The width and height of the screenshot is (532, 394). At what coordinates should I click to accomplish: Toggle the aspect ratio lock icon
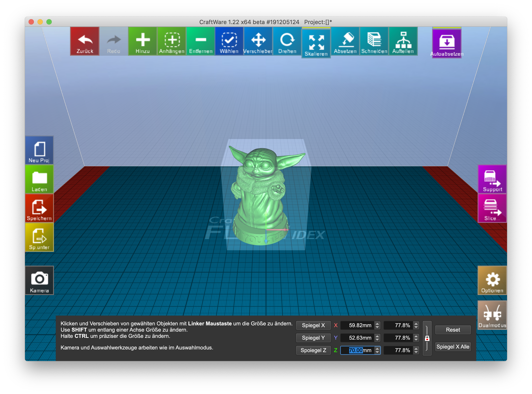[427, 338]
